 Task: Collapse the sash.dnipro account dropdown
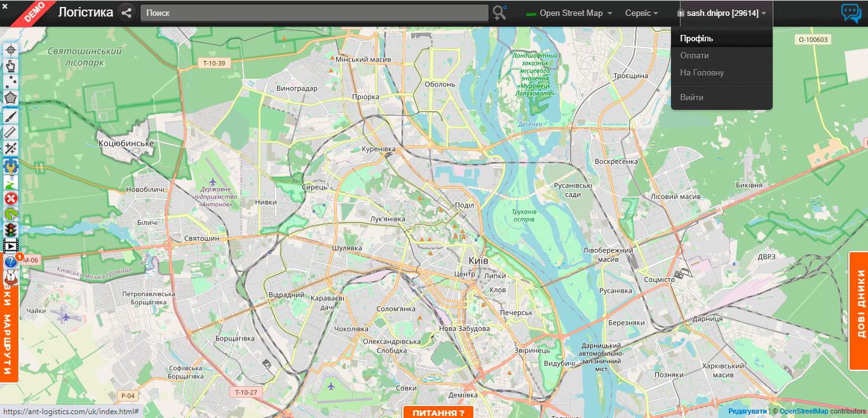coord(722,13)
